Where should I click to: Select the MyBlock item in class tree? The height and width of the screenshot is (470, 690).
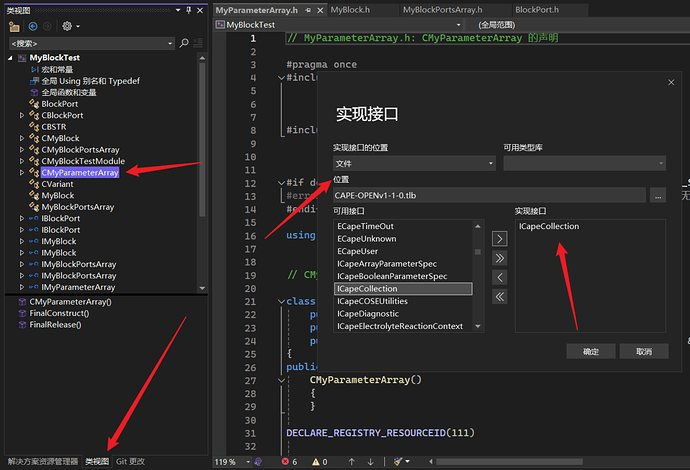coord(58,195)
